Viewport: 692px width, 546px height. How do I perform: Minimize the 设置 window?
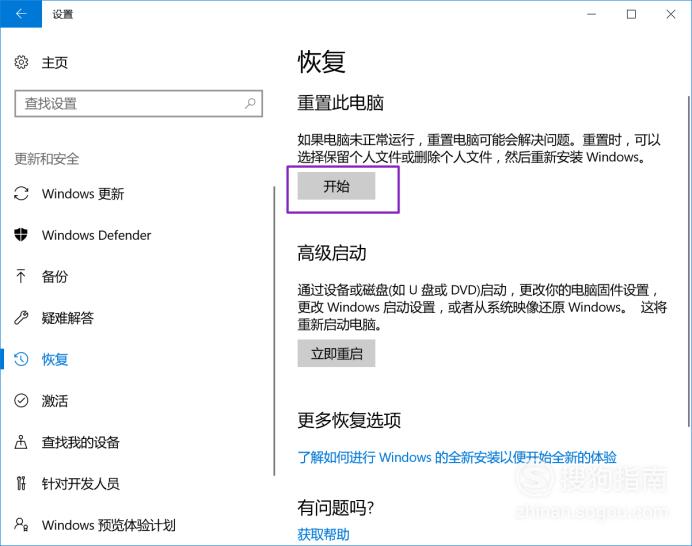click(591, 14)
